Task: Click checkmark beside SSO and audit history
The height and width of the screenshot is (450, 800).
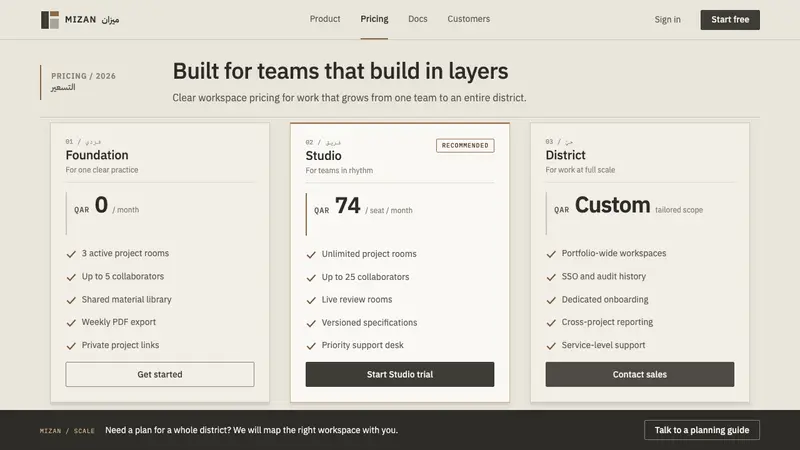Action: (x=551, y=277)
